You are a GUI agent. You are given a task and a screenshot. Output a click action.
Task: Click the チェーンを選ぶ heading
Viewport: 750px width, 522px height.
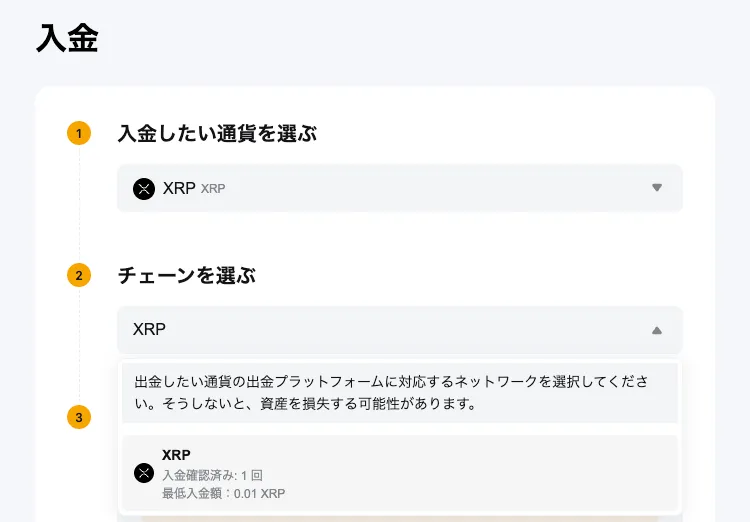click(x=186, y=275)
